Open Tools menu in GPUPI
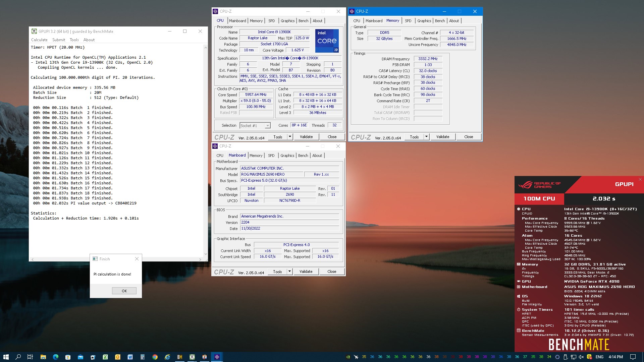Image resolution: width=644 pixels, height=362 pixels. (74, 40)
